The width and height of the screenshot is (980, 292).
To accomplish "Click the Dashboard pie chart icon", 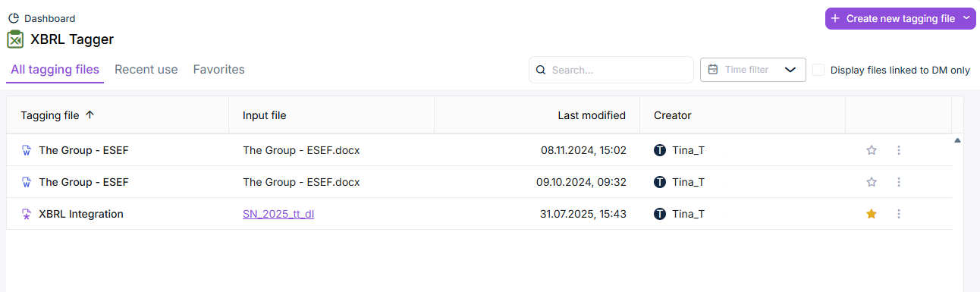I will (x=14, y=18).
